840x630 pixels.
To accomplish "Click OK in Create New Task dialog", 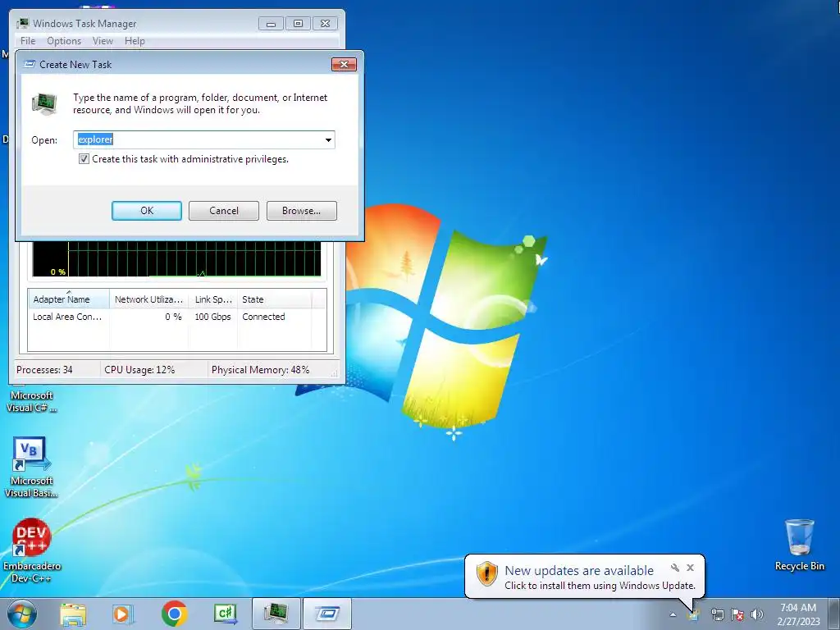I will (146, 211).
